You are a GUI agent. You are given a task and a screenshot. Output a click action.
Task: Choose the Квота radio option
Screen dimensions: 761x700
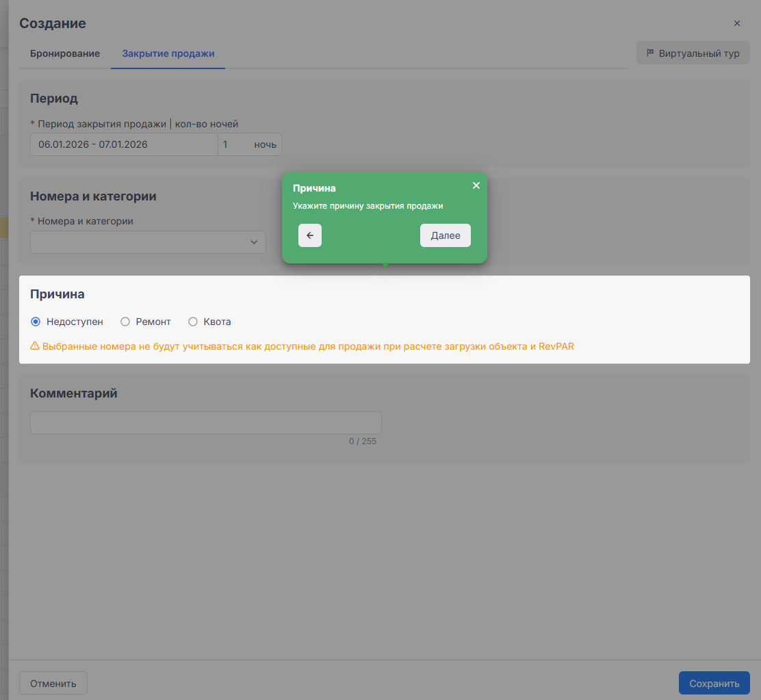pyautogui.click(x=193, y=322)
